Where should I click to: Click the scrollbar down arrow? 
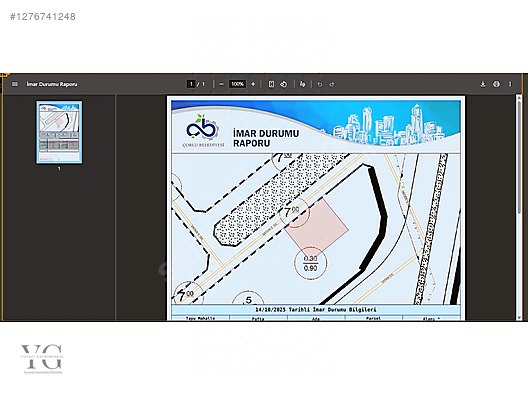[x=519, y=317]
